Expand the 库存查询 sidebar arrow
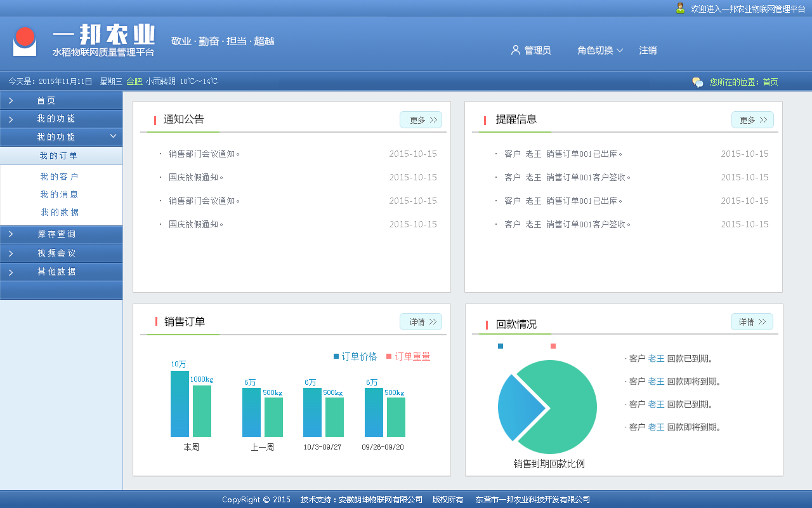The width and height of the screenshot is (812, 508). tap(11, 234)
